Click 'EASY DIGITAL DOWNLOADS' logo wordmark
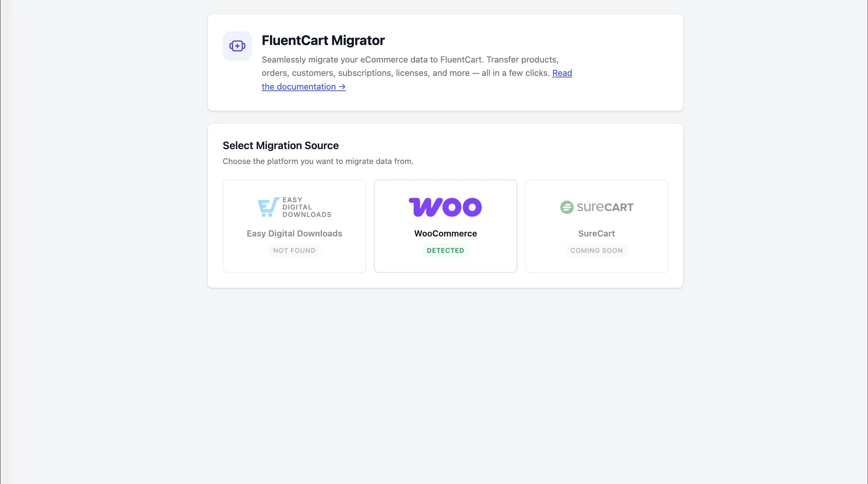Viewport: 868px width, 484px height. [307, 207]
